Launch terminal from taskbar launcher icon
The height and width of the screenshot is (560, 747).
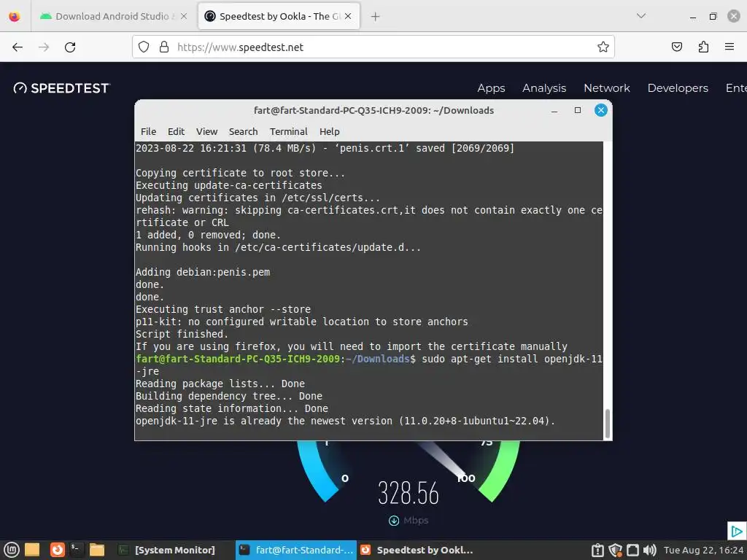click(x=76, y=550)
